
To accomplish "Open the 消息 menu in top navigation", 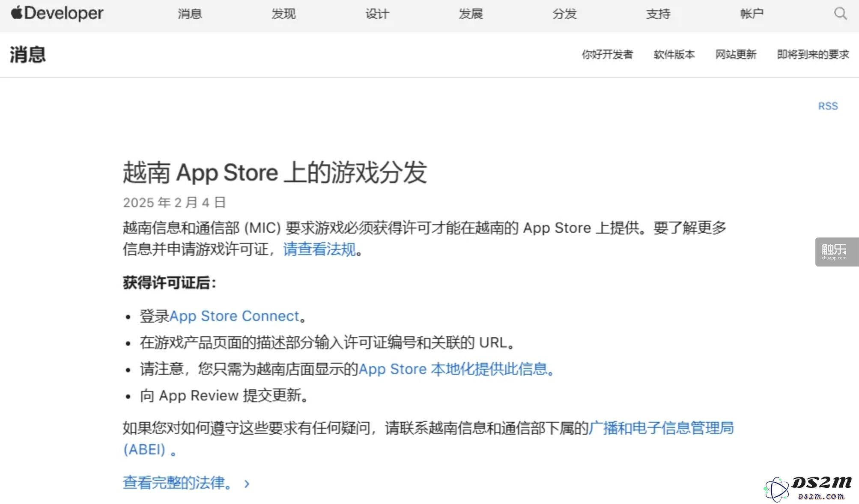I will point(190,14).
